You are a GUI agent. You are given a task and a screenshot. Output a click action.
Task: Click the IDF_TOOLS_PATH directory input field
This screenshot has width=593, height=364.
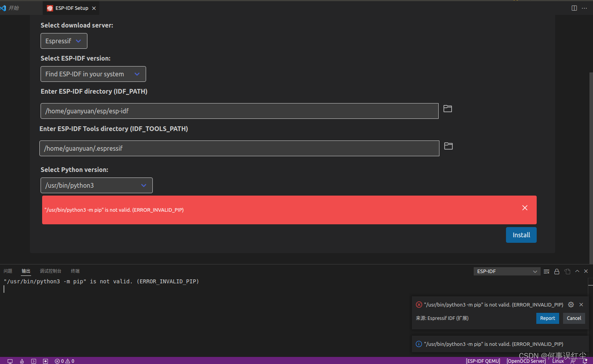(x=239, y=148)
